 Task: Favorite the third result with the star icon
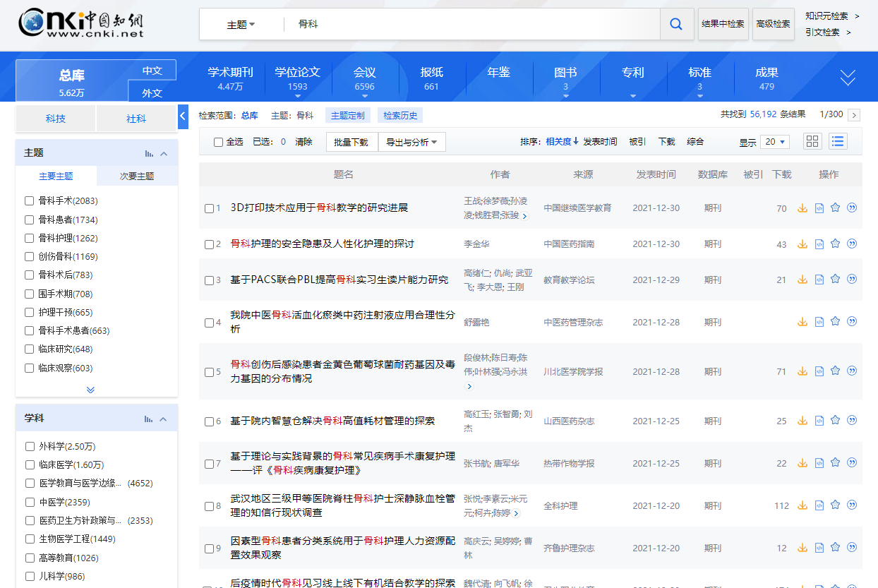[835, 280]
